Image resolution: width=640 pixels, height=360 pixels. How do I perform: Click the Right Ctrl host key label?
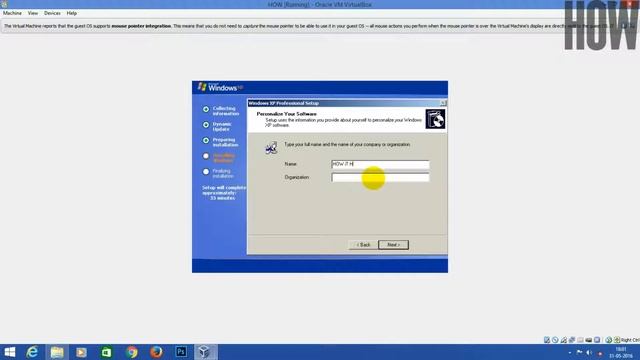[630, 340]
